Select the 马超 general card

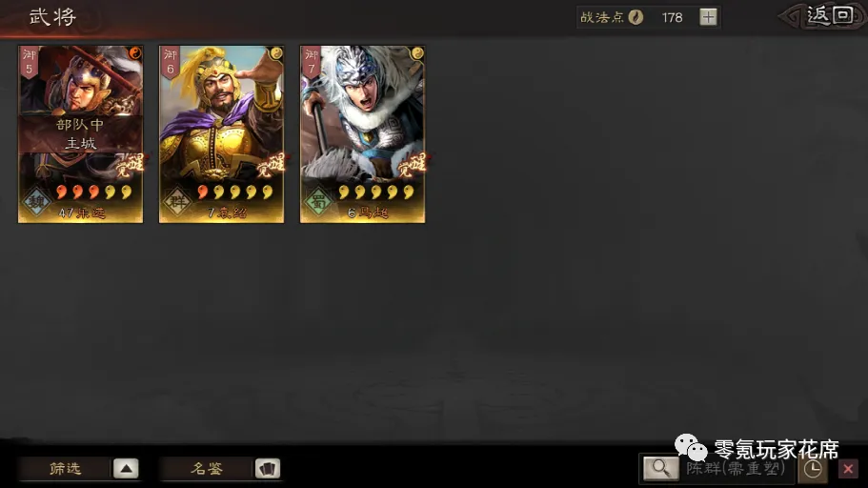[x=363, y=134]
